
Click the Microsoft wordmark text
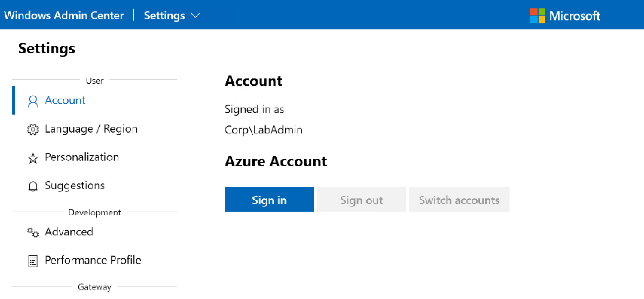pyautogui.click(x=574, y=16)
